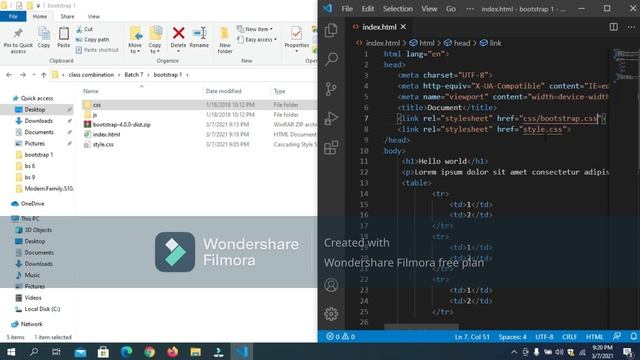Open the Explorer view in VS Code activity bar
Viewport: 640px width, 360px height.
coord(331,31)
